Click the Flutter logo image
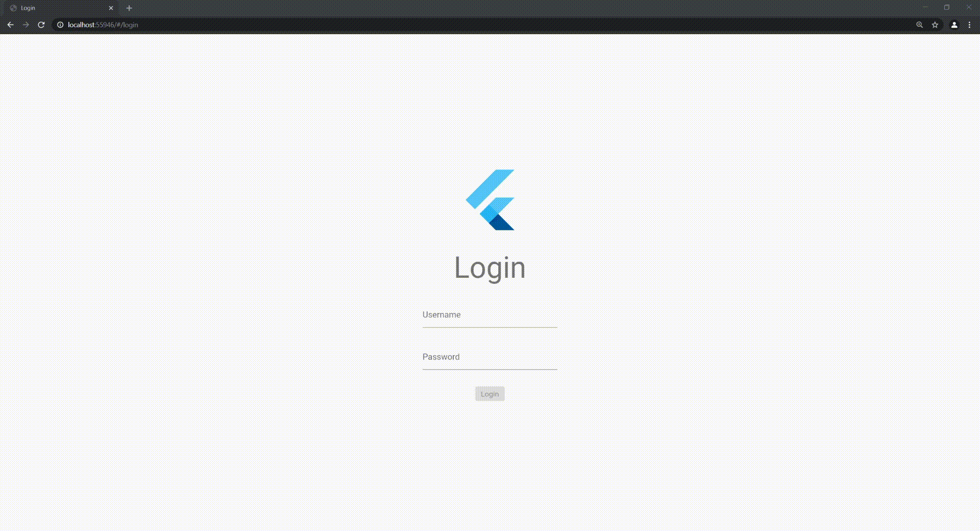 [490, 200]
